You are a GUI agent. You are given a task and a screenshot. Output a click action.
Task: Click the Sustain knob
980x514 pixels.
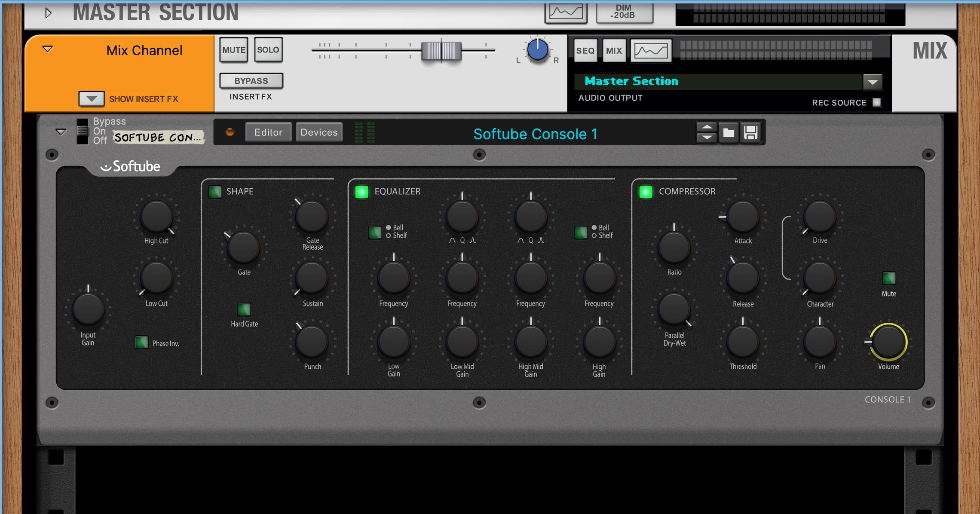312,278
